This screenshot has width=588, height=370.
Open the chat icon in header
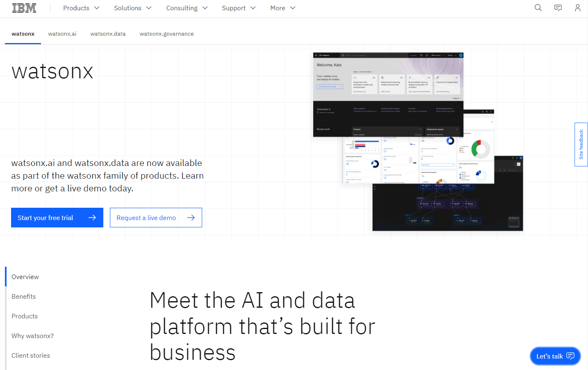click(558, 8)
